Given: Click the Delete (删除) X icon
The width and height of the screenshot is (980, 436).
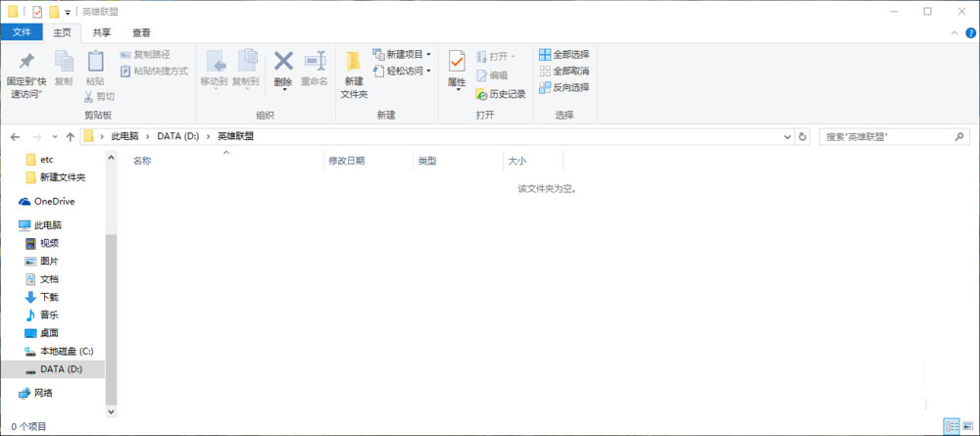Looking at the screenshot, I should coord(283,61).
